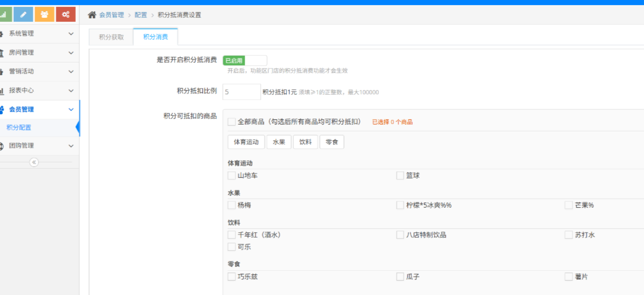The width and height of the screenshot is (644, 295).
Task: Click the 体育运动 category button
Action: click(246, 142)
